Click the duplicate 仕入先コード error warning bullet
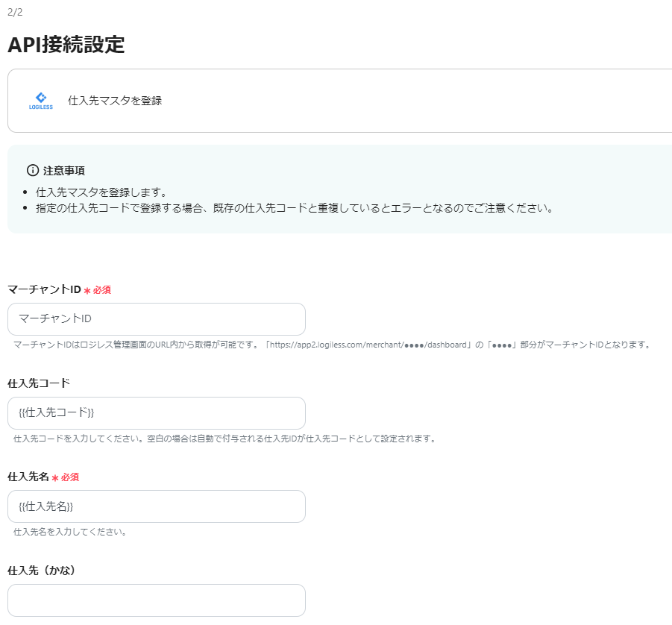 [294, 207]
